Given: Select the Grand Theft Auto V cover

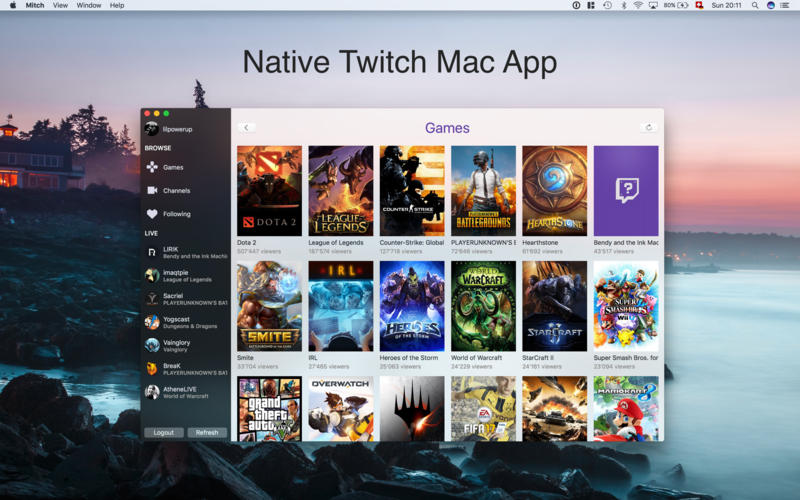Looking at the screenshot, I should [269, 409].
